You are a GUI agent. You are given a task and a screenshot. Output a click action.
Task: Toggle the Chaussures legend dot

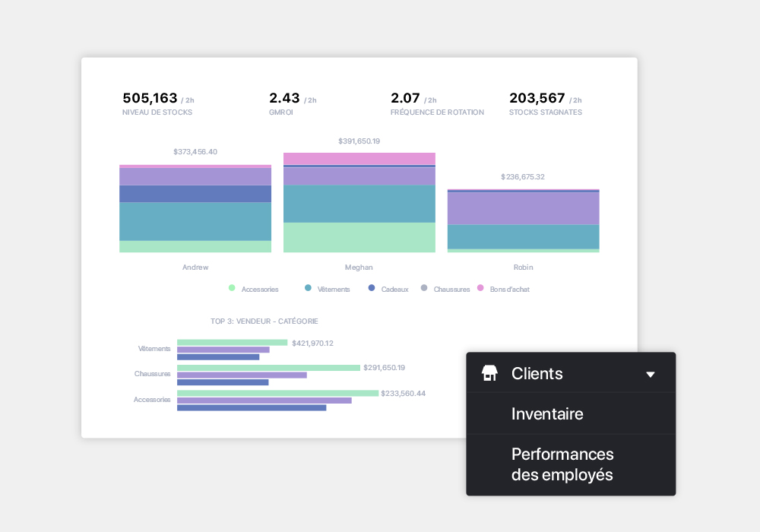424,288
